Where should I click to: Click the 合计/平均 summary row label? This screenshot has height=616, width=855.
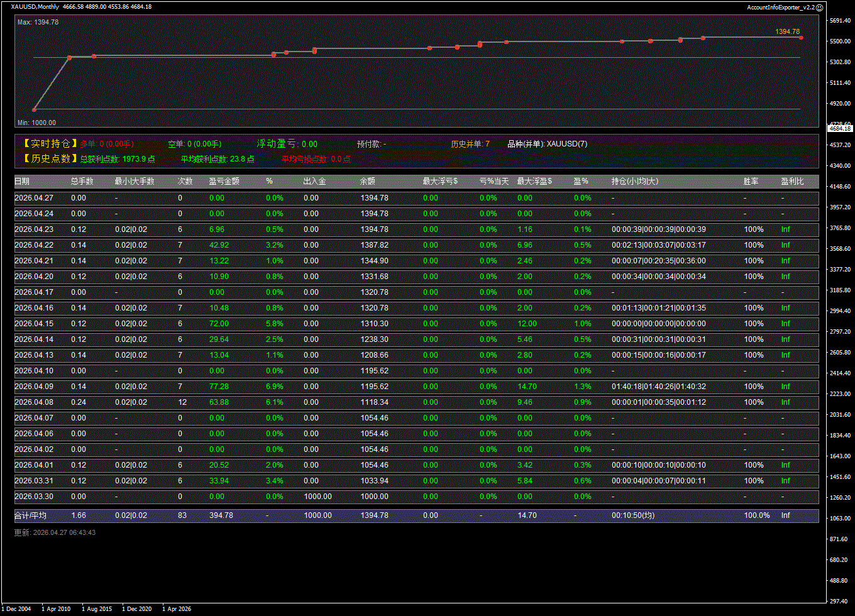(x=30, y=515)
